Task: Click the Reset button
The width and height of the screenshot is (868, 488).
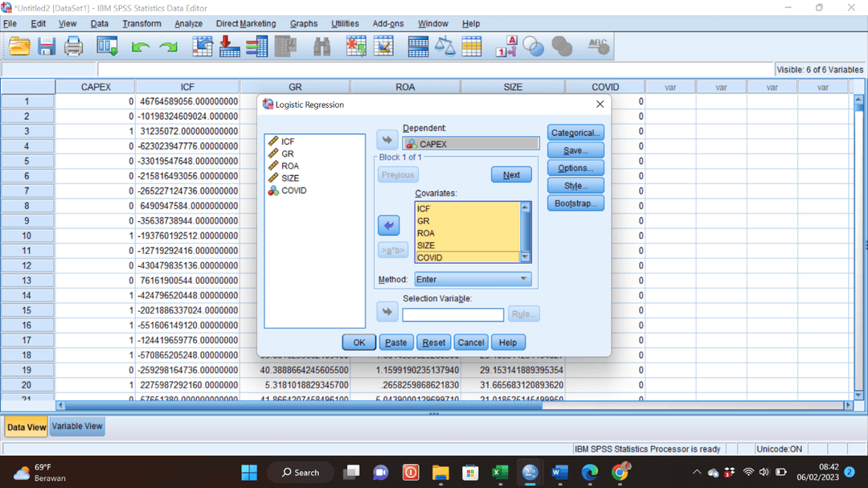Action: 433,342
